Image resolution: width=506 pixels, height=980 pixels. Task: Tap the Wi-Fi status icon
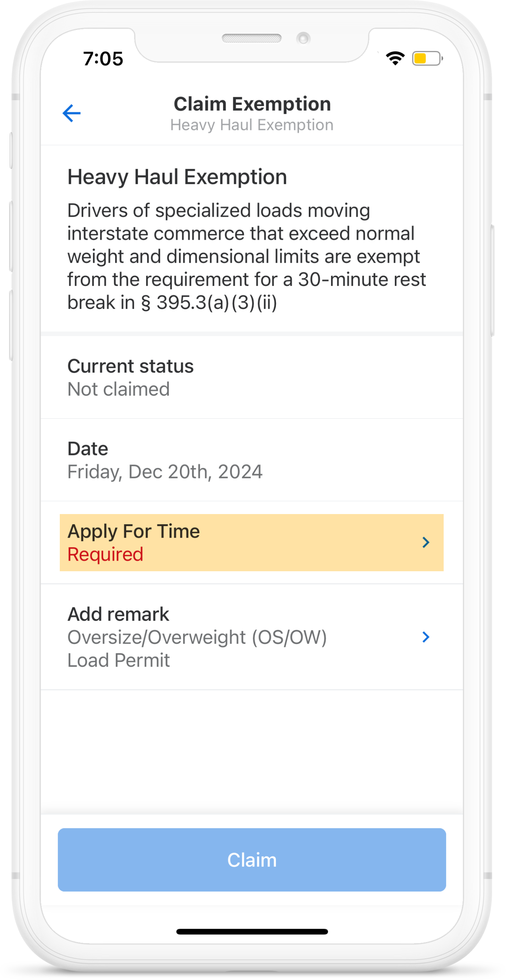[395, 59]
